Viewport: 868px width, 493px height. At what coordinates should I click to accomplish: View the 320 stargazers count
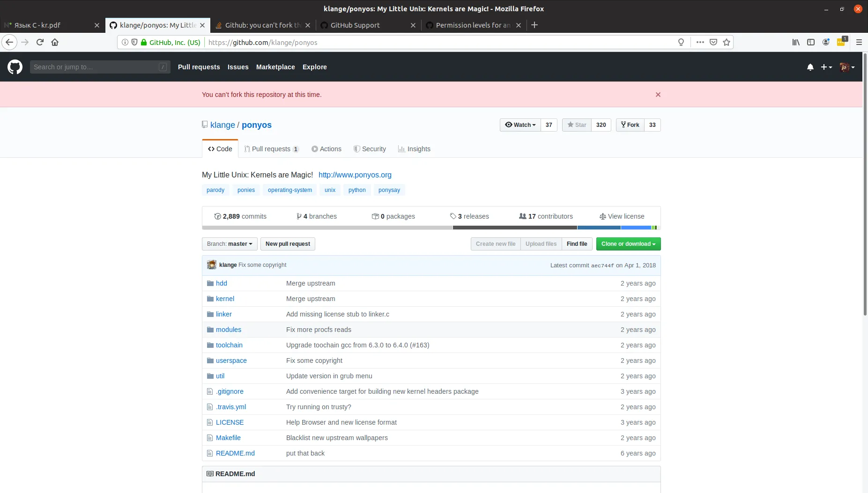point(601,125)
